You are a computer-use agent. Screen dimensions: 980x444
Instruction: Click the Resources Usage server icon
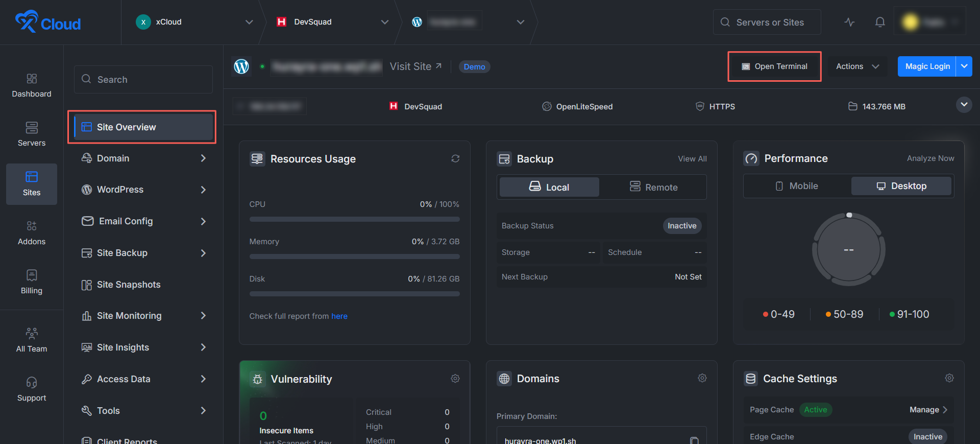[x=257, y=159]
